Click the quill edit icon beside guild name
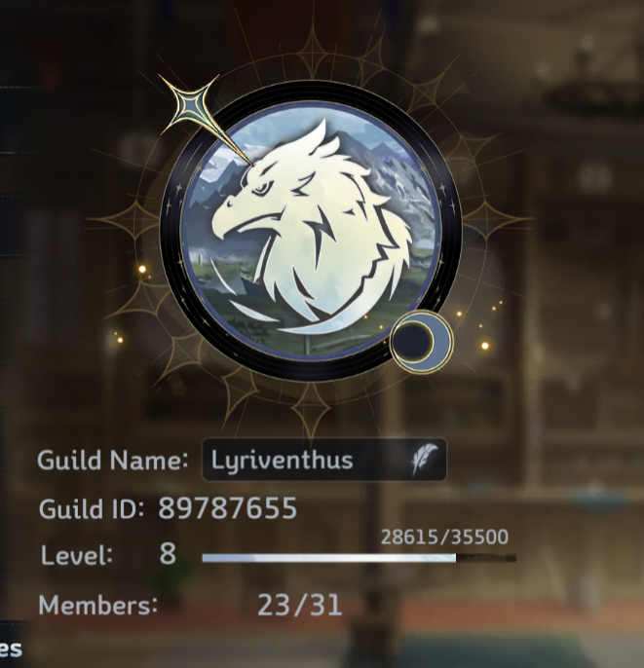The height and width of the screenshot is (668, 644). pos(425,460)
